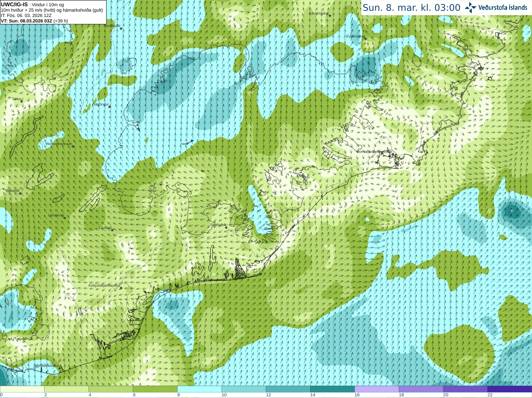Click the valid time 'VT: Sun. 08.03.2026 03Z'
This screenshot has width=532, height=398.
click(x=27, y=21)
